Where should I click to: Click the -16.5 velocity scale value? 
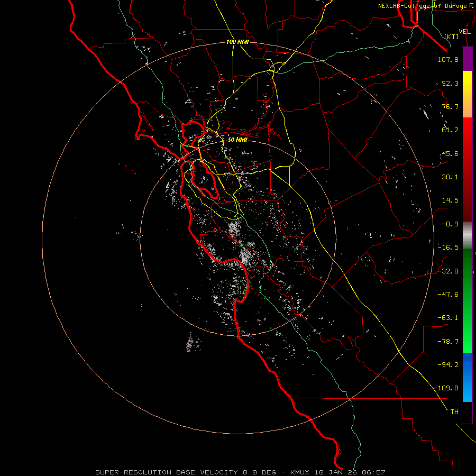pos(448,248)
